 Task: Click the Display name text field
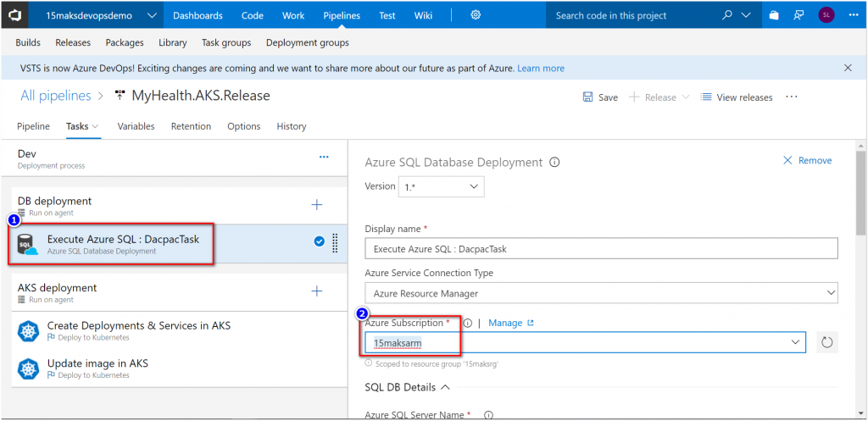[x=601, y=249]
